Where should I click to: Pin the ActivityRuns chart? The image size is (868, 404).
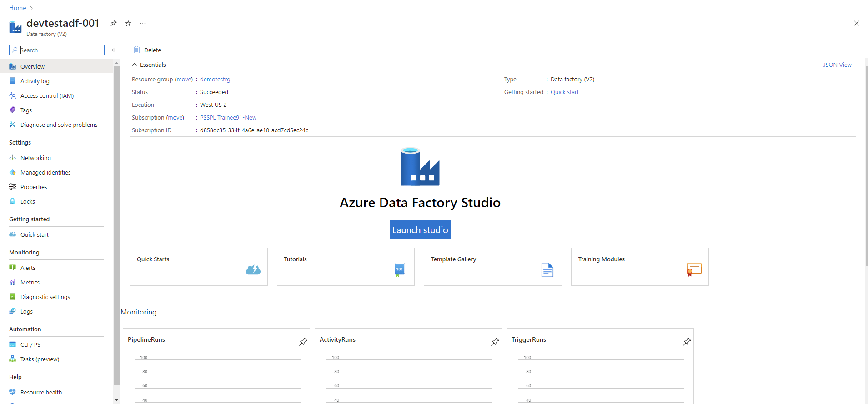pos(495,342)
